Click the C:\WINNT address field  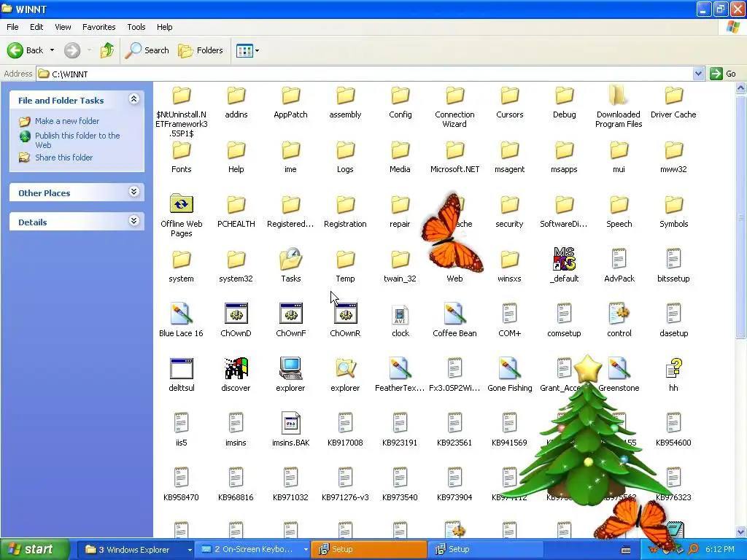tap(365, 74)
